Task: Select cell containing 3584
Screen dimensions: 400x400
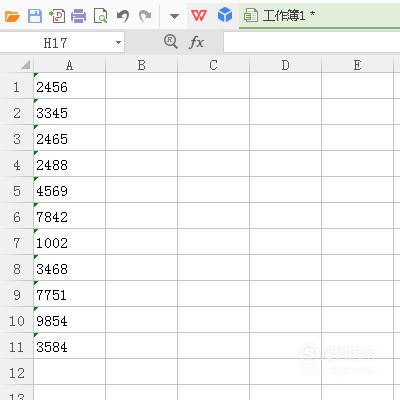Action: pos(69,347)
